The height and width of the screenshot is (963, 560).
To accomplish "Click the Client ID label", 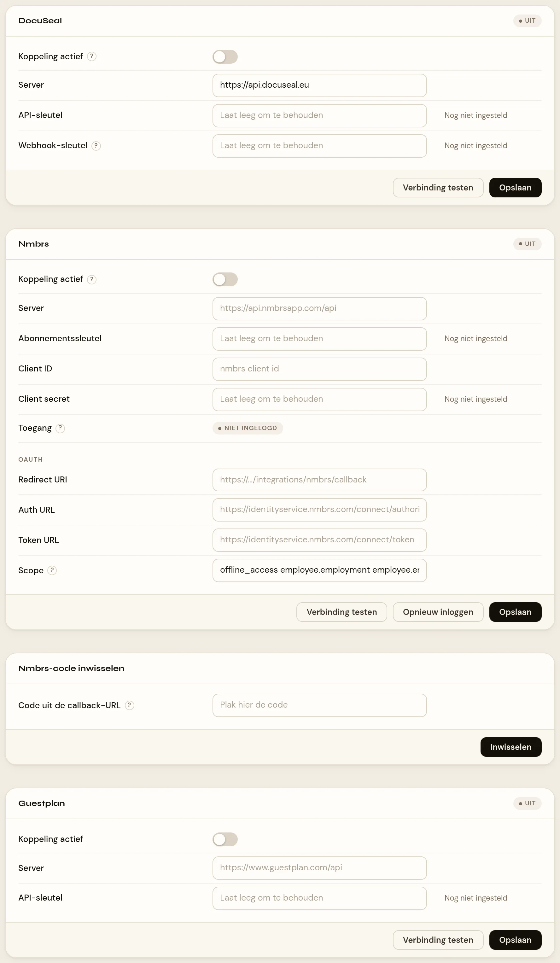I will [x=35, y=368].
